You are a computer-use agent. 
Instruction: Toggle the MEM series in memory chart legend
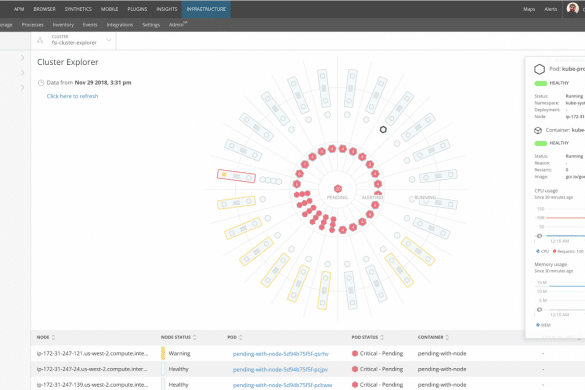coord(543,325)
